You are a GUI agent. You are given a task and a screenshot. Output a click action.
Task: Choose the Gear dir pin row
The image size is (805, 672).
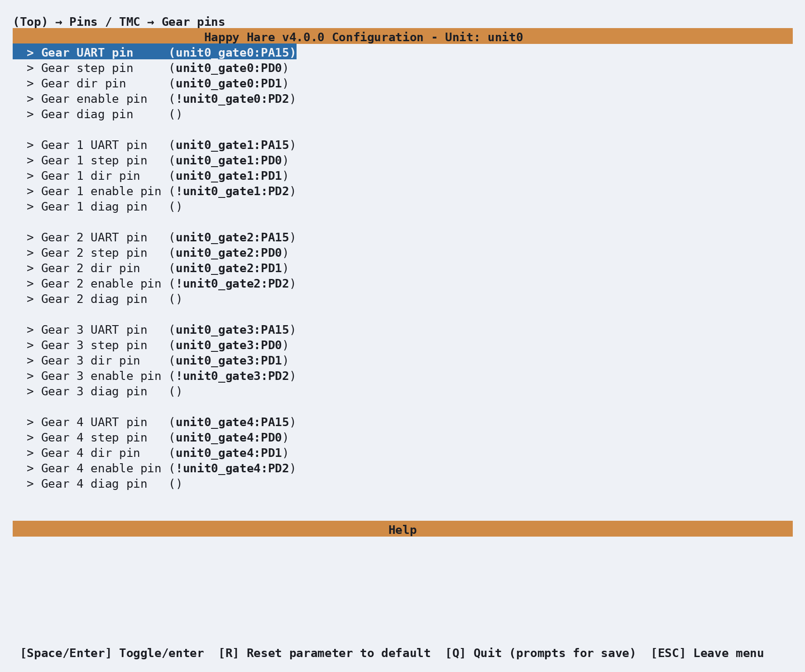(157, 83)
